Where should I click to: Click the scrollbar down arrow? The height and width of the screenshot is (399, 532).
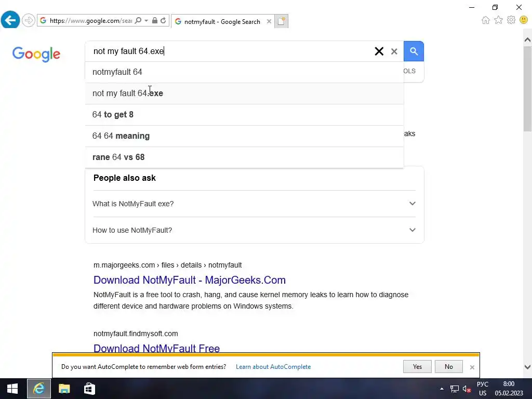pyautogui.click(x=527, y=367)
